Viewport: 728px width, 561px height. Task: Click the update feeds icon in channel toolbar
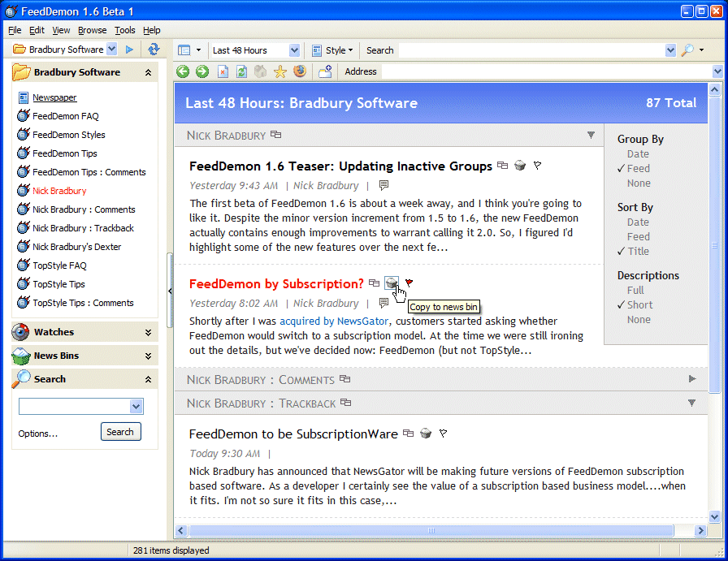(154, 50)
